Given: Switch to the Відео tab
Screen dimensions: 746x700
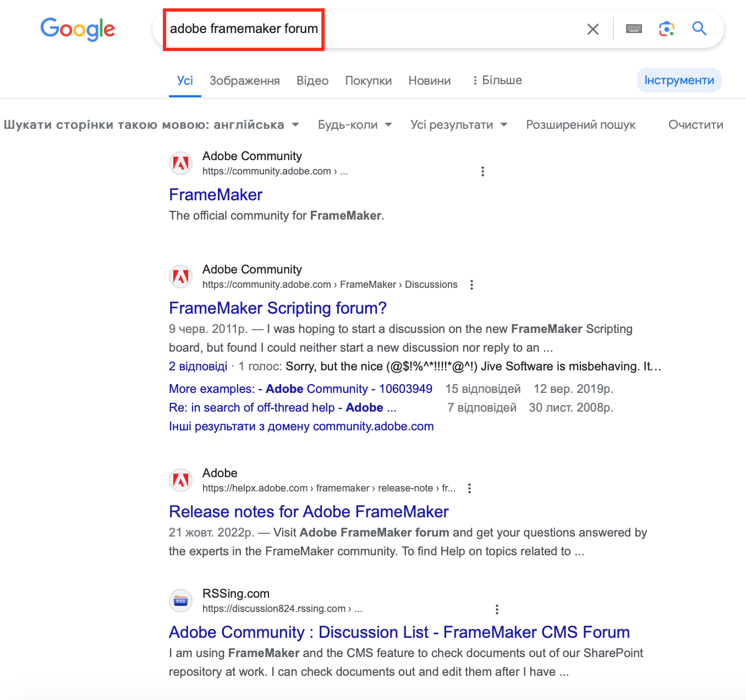Looking at the screenshot, I should (312, 80).
